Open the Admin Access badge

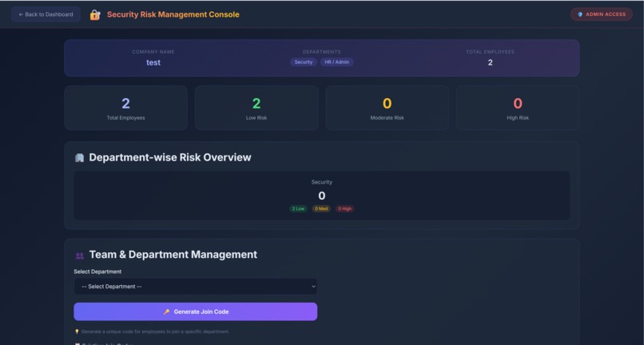(602, 14)
